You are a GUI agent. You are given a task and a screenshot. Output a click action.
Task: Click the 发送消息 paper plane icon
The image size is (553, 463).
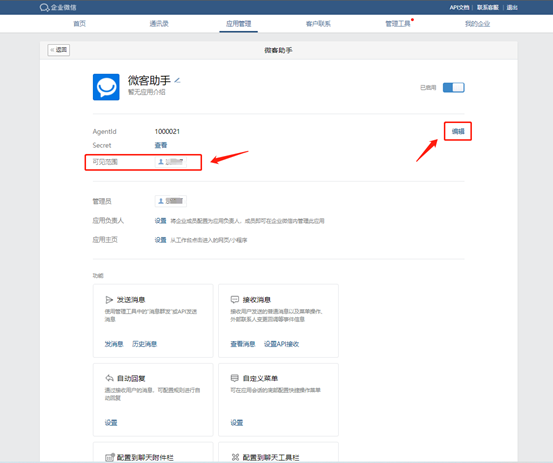point(109,300)
